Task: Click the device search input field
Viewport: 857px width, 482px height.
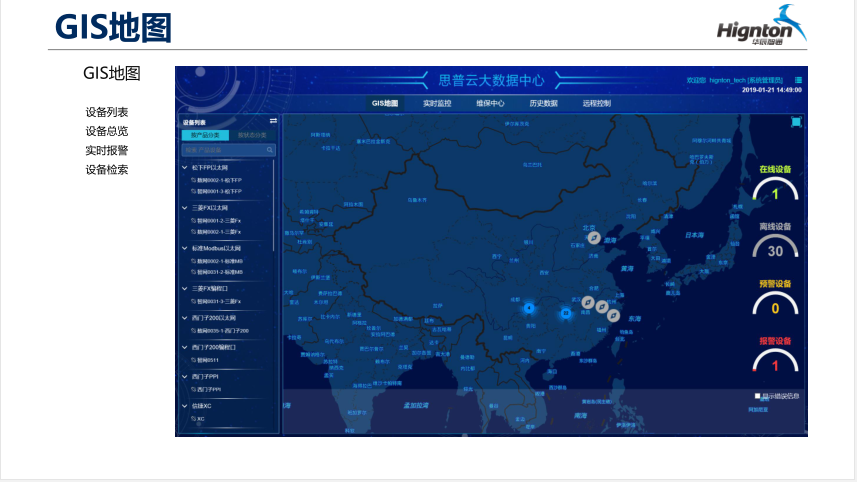Action: click(x=222, y=150)
